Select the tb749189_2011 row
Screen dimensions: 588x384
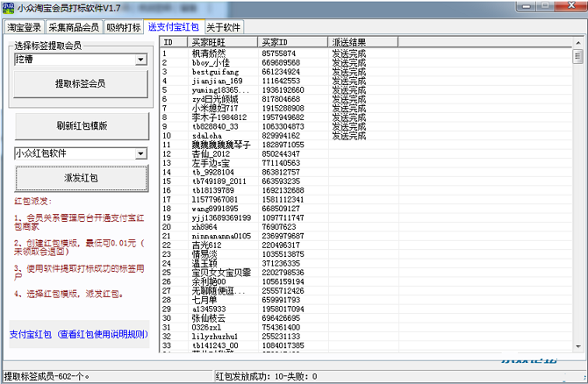coord(366,181)
